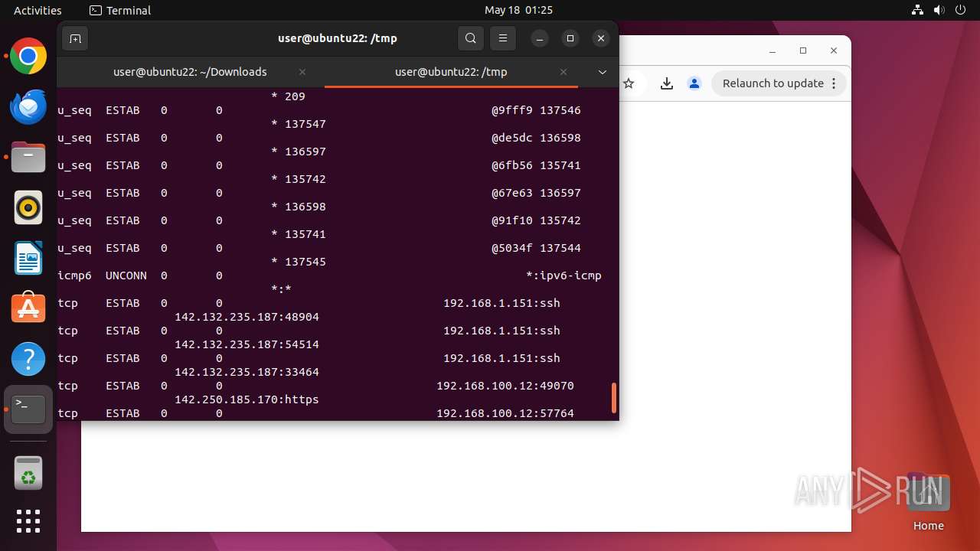
Task: Open the Trash in the dock
Action: (x=28, y=472)
